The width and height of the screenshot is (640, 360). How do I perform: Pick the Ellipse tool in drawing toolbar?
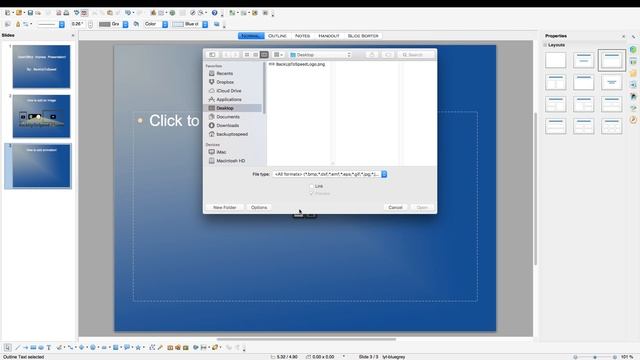coord(41,347)
